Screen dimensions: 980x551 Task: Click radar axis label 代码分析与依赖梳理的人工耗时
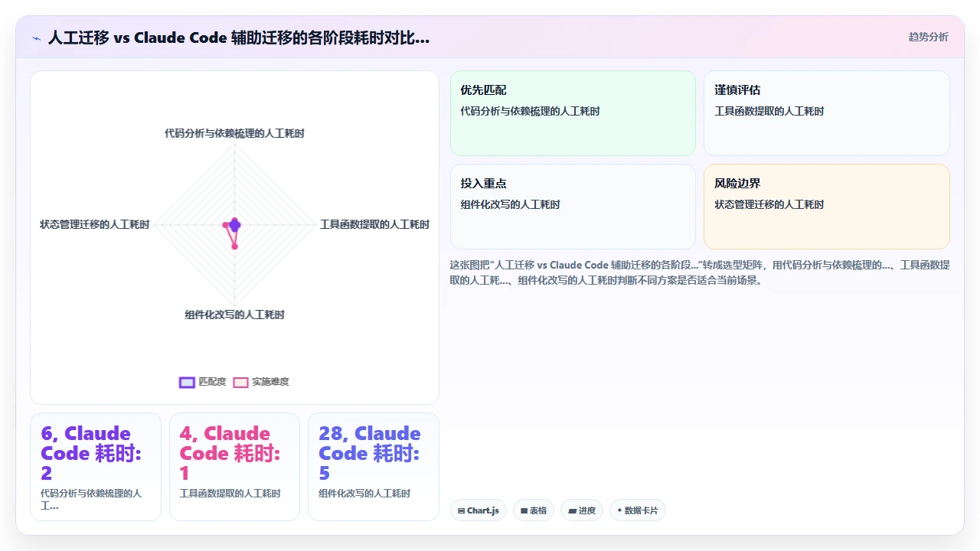tap(234, 133)
